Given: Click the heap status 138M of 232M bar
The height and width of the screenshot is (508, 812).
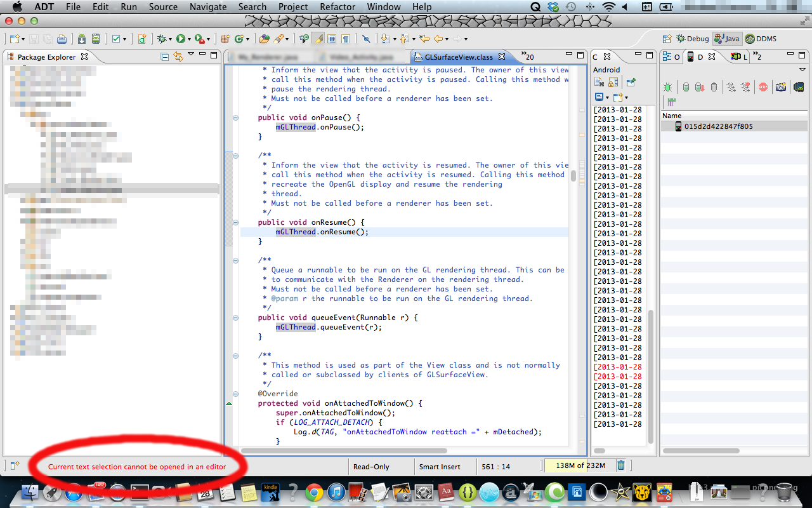Looking at the screenshot, I should pos(580,466).
